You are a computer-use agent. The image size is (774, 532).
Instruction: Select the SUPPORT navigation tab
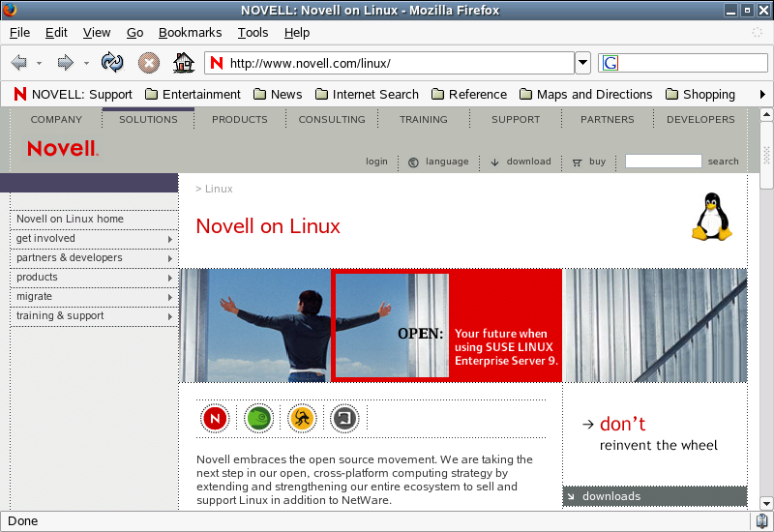tap(516, 119)
